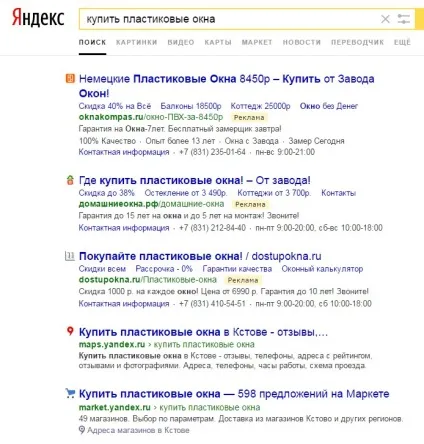The width and height of the screenshot is (424, 444).
Task: Click the 'Балконы 18500р' sitelink
Action: point(191,106)
